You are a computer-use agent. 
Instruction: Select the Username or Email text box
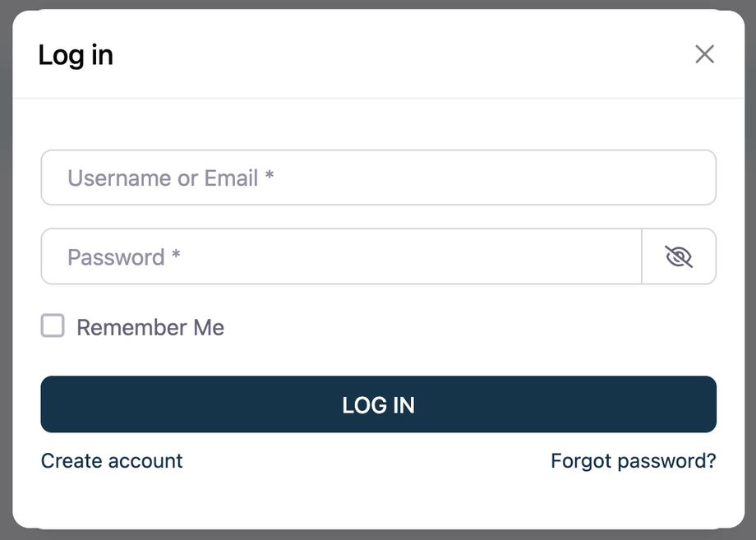click(378, 178)
